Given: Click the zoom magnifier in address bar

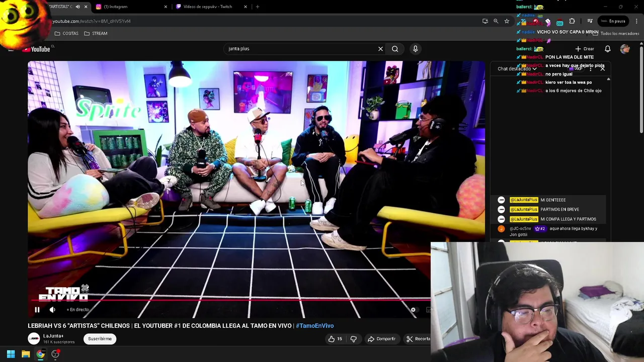Looking at the screenshot, I should coord(496,21).
